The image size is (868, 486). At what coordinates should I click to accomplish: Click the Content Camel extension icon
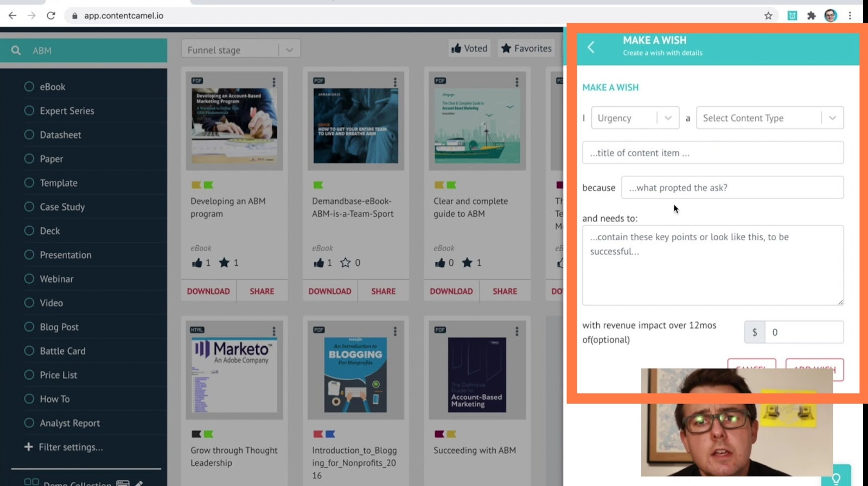pos(792,16)
